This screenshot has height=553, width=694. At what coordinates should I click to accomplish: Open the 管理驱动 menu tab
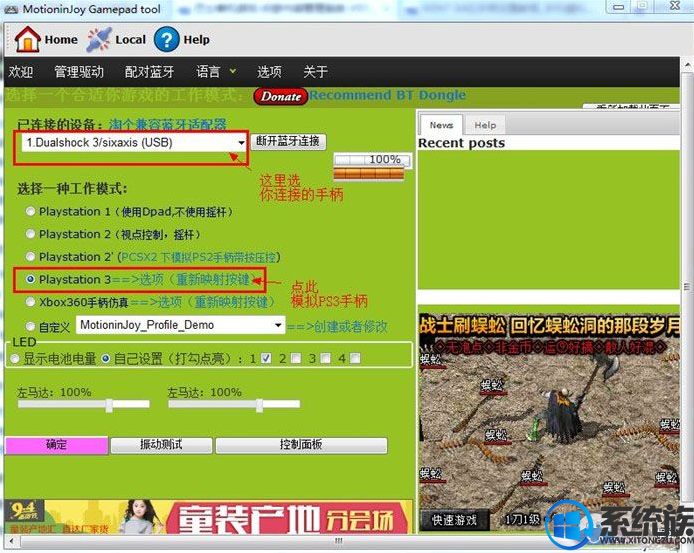coord(79,71)
